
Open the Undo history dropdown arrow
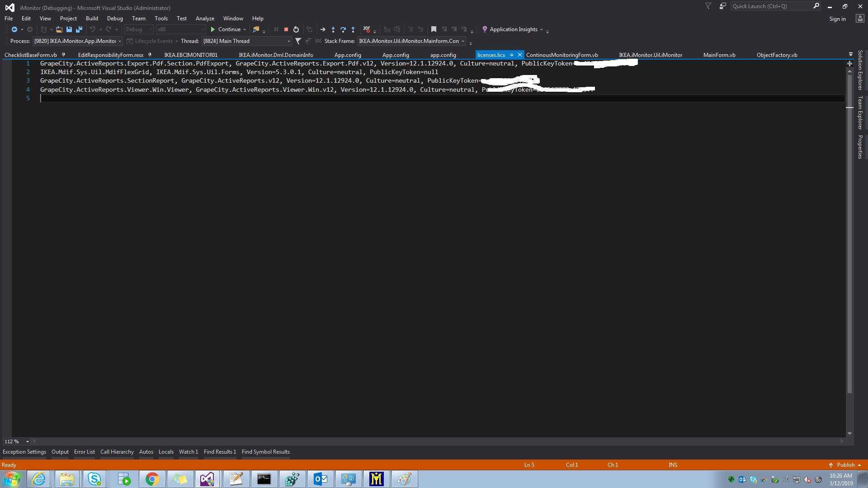(x=100, y=29)
